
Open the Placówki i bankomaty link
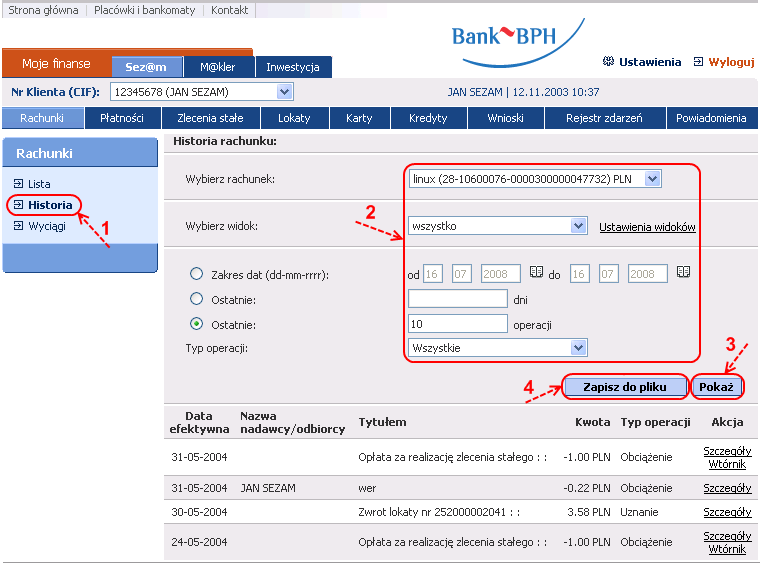pos(144,10)
